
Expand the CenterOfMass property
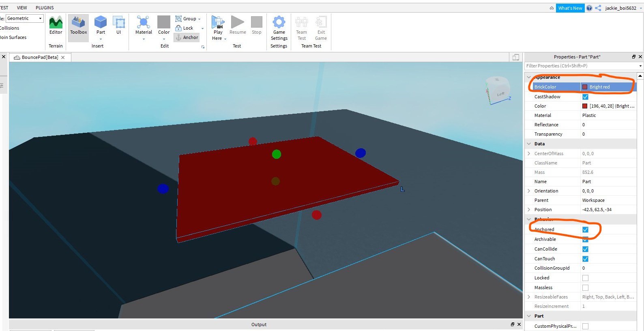(x=529, y=154)
